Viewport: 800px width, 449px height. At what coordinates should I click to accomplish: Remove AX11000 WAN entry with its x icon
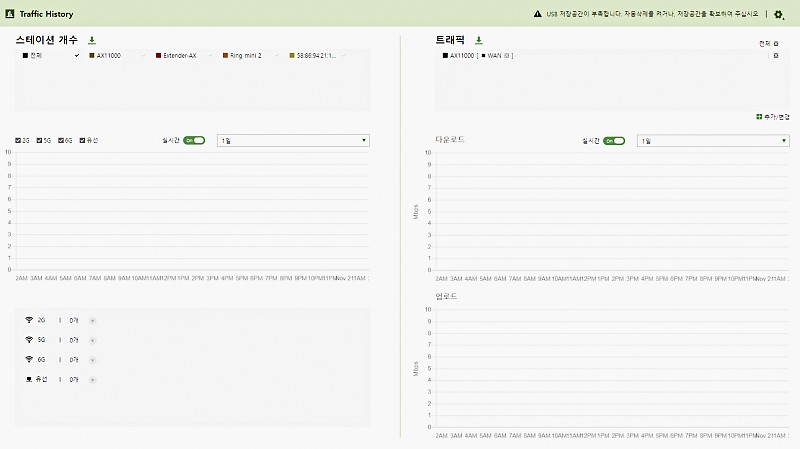[x=776, y=56]
